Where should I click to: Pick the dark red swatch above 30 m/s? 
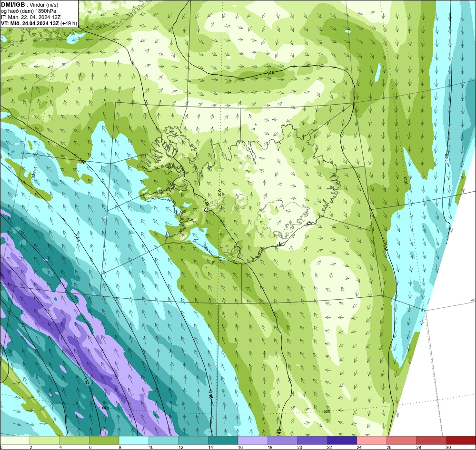coord(461,440)
